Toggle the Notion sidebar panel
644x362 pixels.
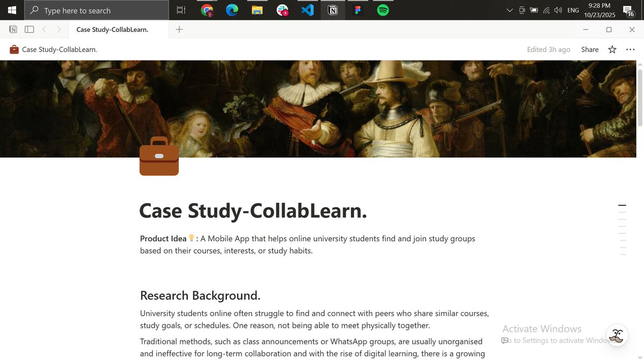(30, 29)
